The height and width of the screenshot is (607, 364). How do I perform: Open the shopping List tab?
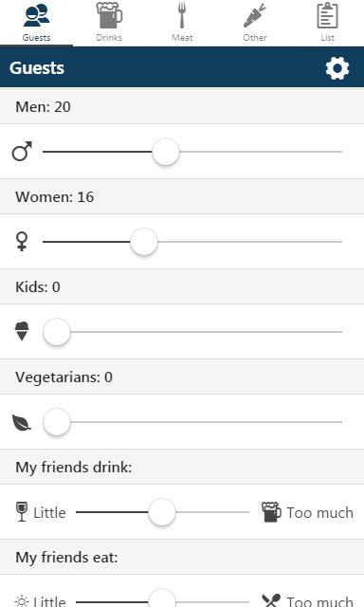pyautogui.click(x=327, y=22)
